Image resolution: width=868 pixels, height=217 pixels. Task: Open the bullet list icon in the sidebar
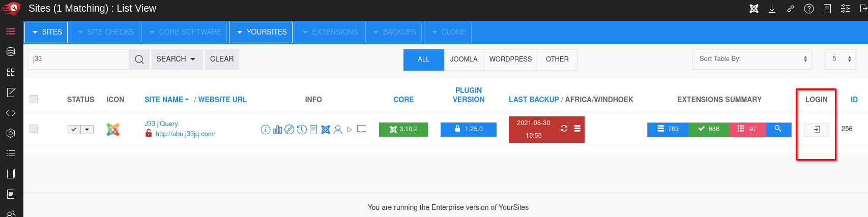coord(11,153)
